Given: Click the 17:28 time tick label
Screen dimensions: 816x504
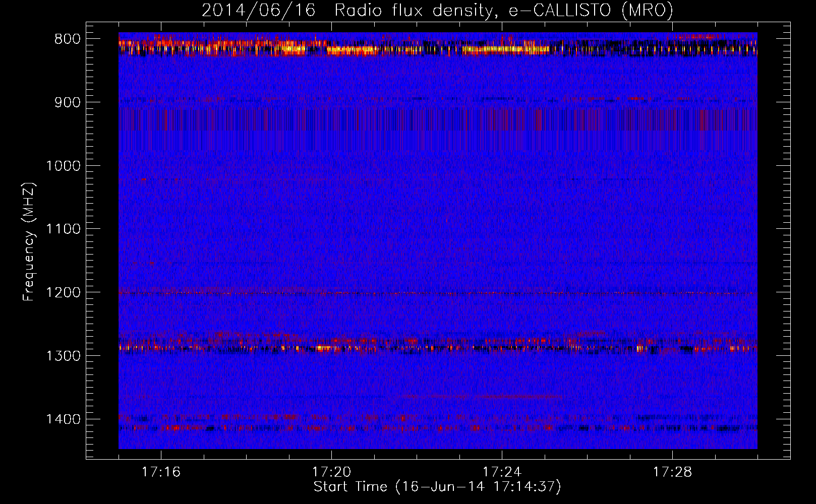Looking at the screenshot, I should (672, 472).
